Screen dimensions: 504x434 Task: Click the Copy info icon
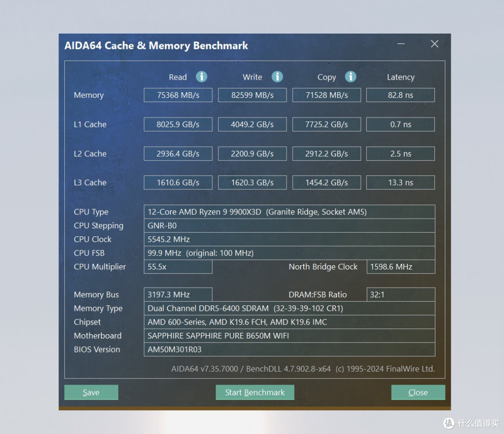tap(350, 77)
